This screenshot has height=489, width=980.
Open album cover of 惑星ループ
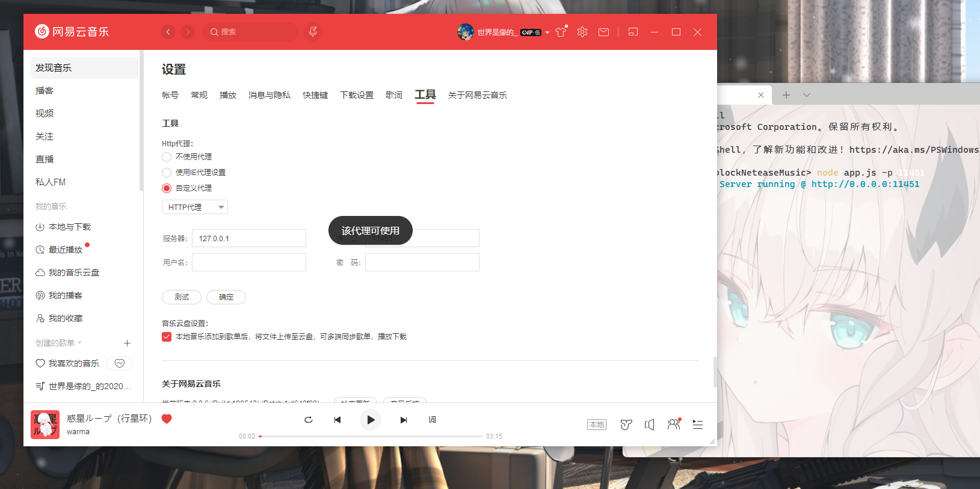(x=45, y=425)
